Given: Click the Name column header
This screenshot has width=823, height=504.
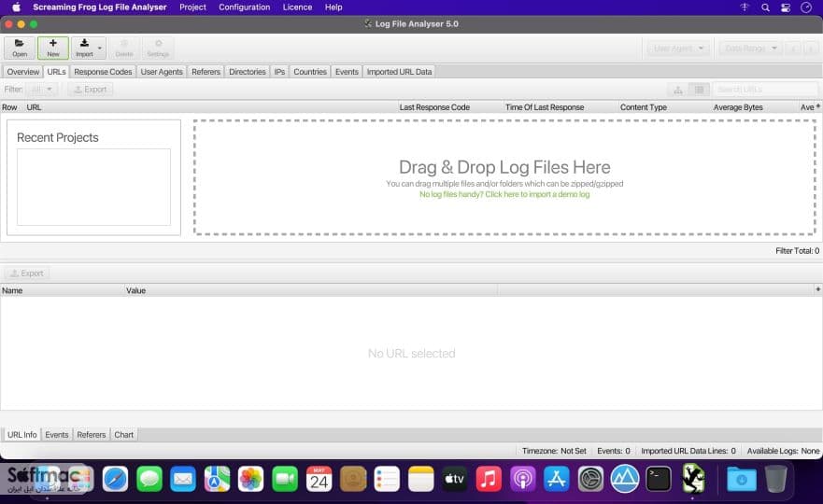Looking at the screenshot, I should point(62,290).
